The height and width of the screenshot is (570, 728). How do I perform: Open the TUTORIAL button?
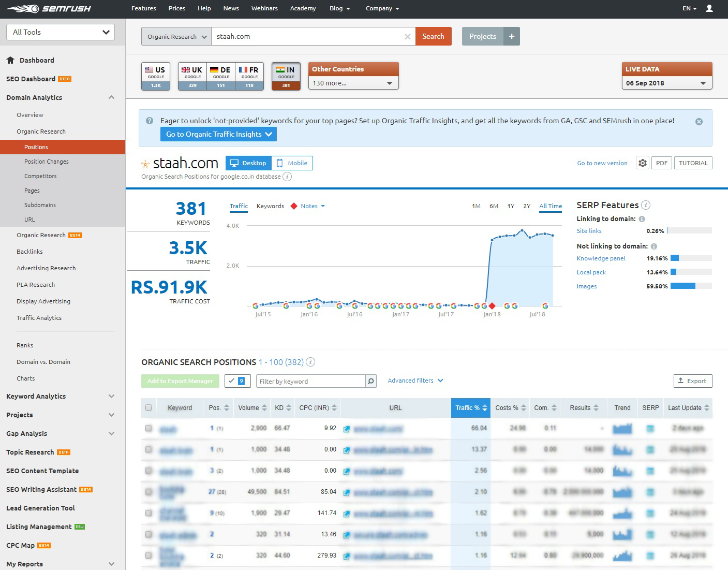[693, 163]
